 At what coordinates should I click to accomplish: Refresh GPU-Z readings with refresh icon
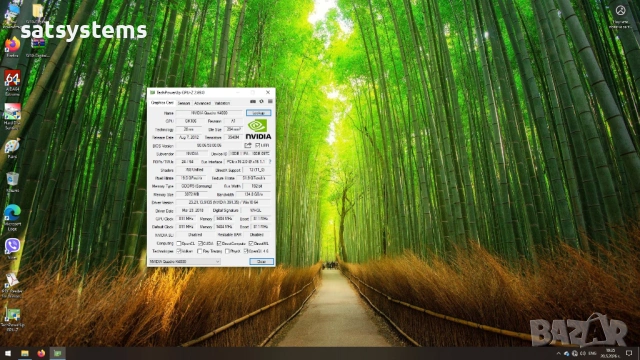click(262, 102)
